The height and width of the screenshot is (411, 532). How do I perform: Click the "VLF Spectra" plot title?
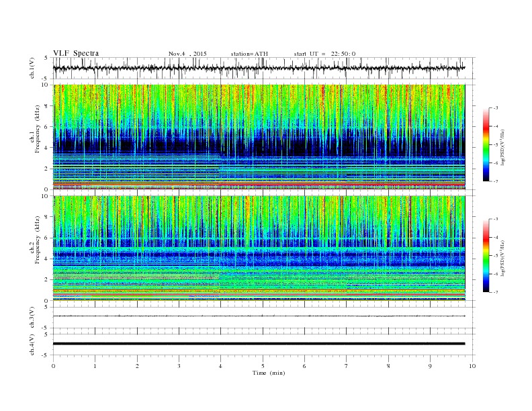(x=76, y=53)
